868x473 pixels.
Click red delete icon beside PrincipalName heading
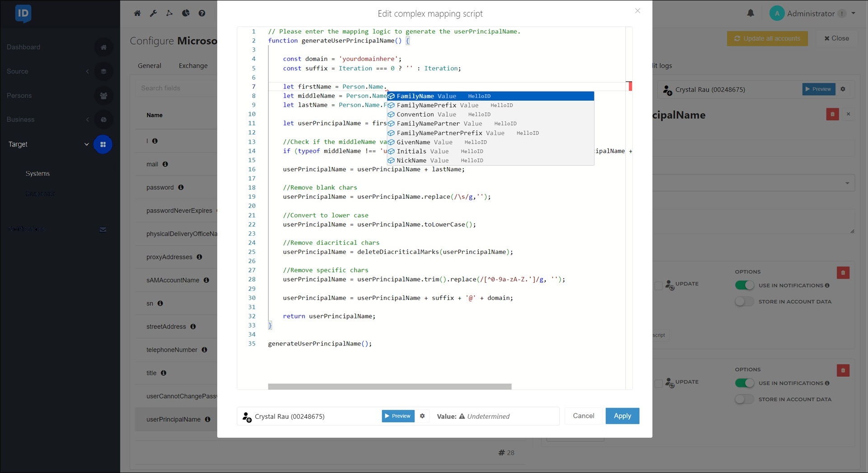(x=832, y=114)
